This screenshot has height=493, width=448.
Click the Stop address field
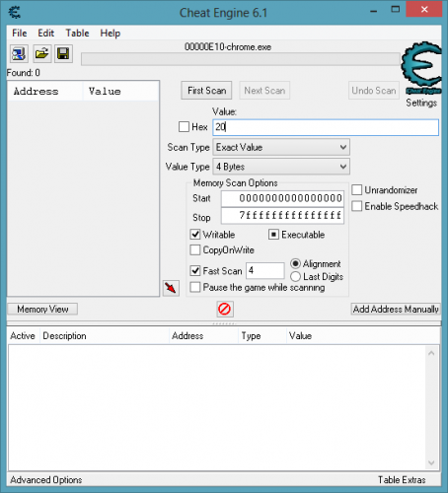pos(282,216)
